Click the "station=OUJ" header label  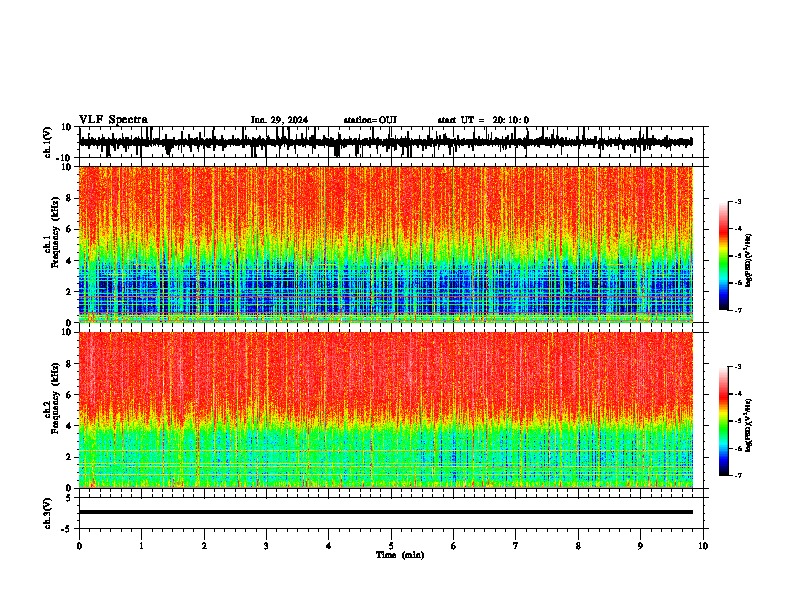(370, 120)
